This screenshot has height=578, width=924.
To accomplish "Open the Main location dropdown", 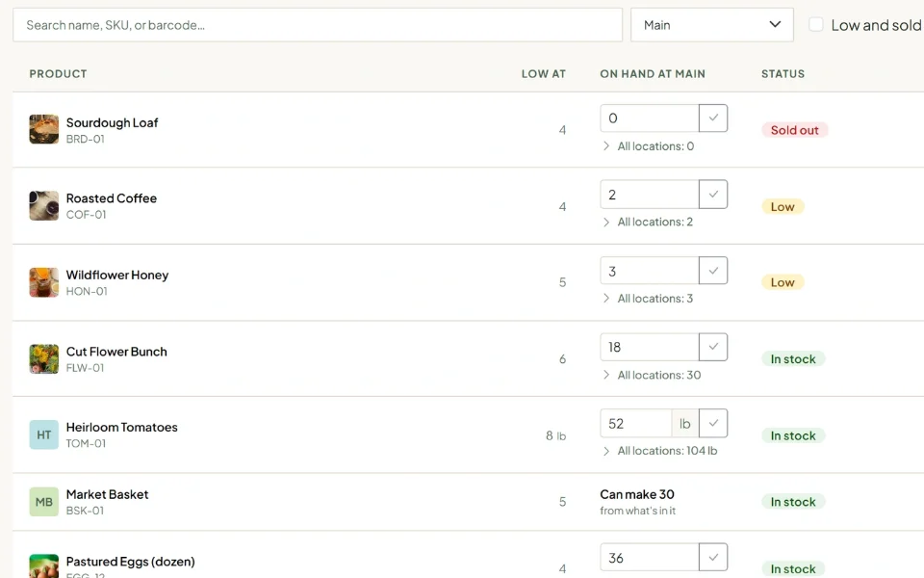I will [x=712, y=25].
